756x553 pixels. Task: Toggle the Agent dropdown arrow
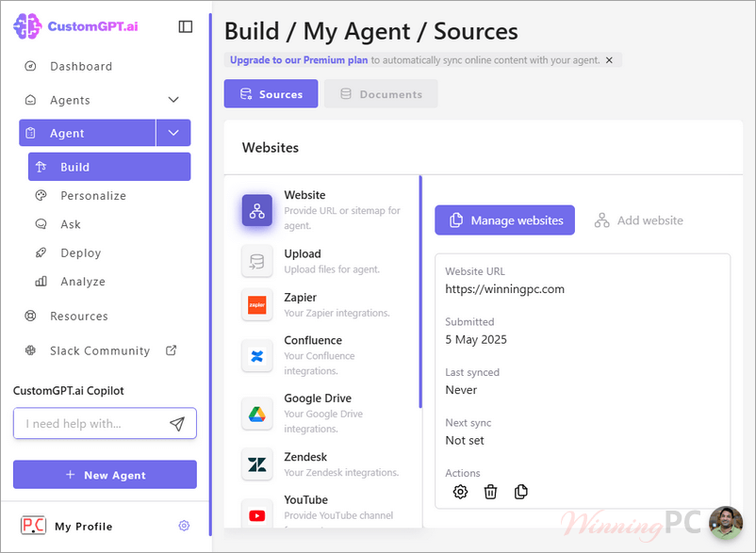click(173, 133)
